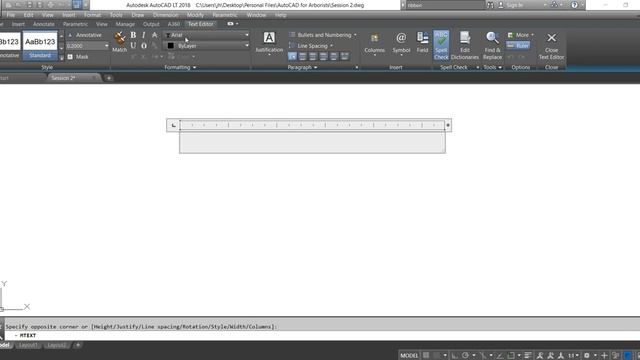Toggle the Ruler option
This screenshot has height=360, width=640.
pos(518,46)
